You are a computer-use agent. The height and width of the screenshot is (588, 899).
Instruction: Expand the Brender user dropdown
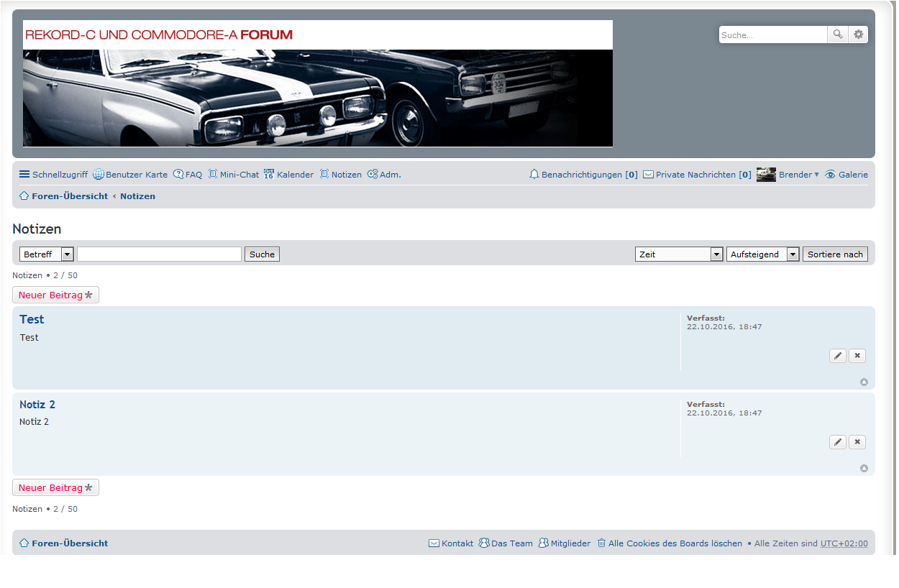click(x=799, y=175)
